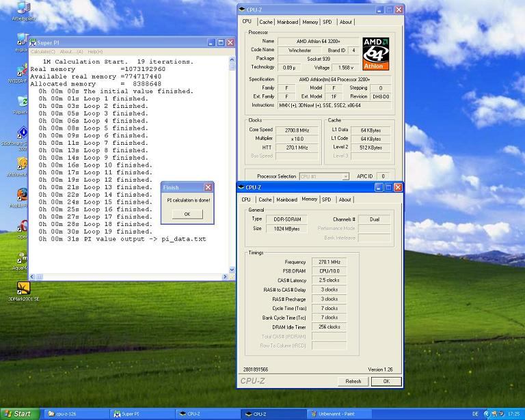525x420 pixels.
Task: Click Super PI scroll down arrow
Action: pyautogui.click(x=232, y=270)
